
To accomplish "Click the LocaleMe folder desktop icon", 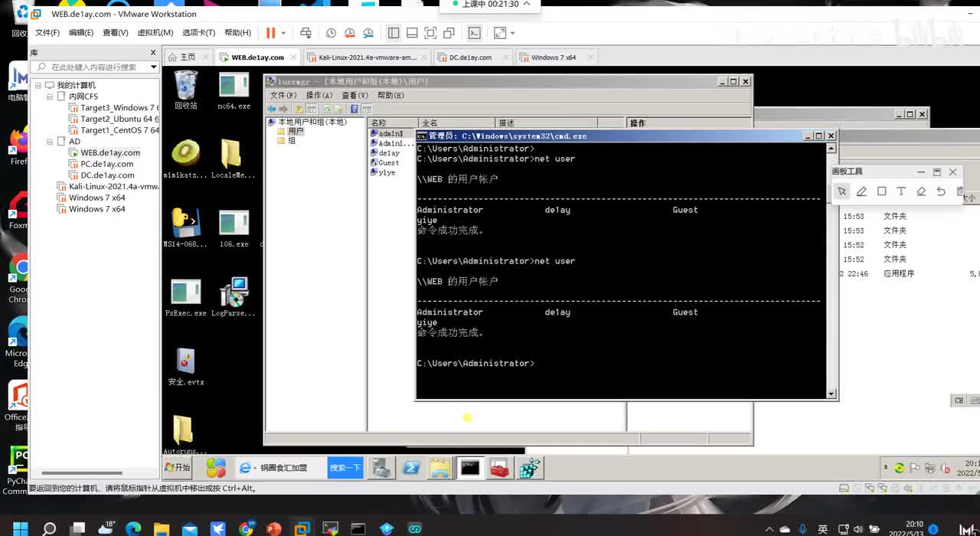I will [x=233, y=159].
